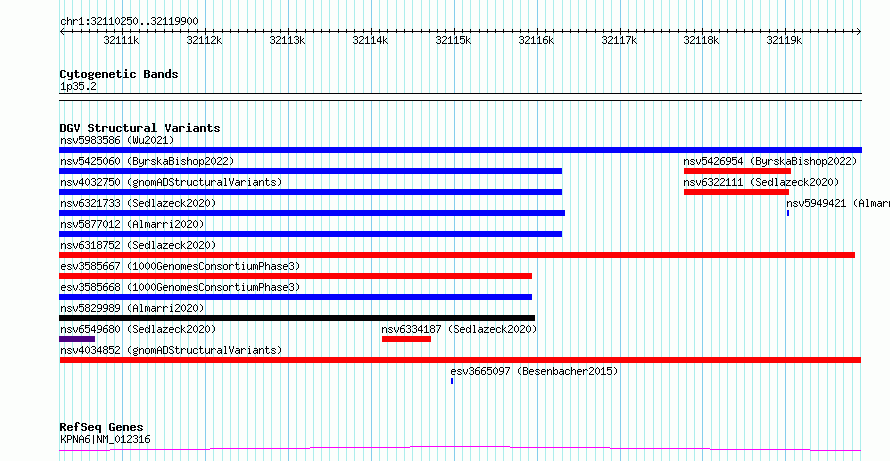Click the red bar of nsv6318752
This screenshot has width=890, height=461.
pyautogui.click(x=457, y=255)
